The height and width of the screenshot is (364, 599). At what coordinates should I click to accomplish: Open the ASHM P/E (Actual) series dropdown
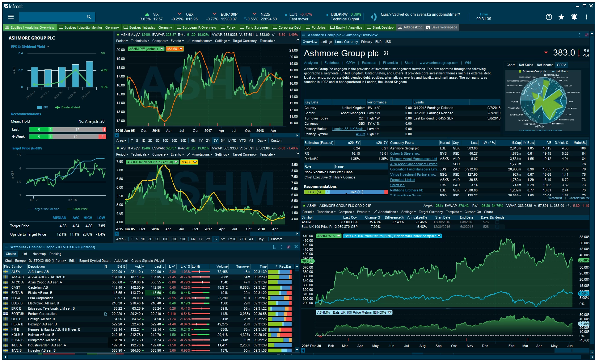click(x=161, y=49)
